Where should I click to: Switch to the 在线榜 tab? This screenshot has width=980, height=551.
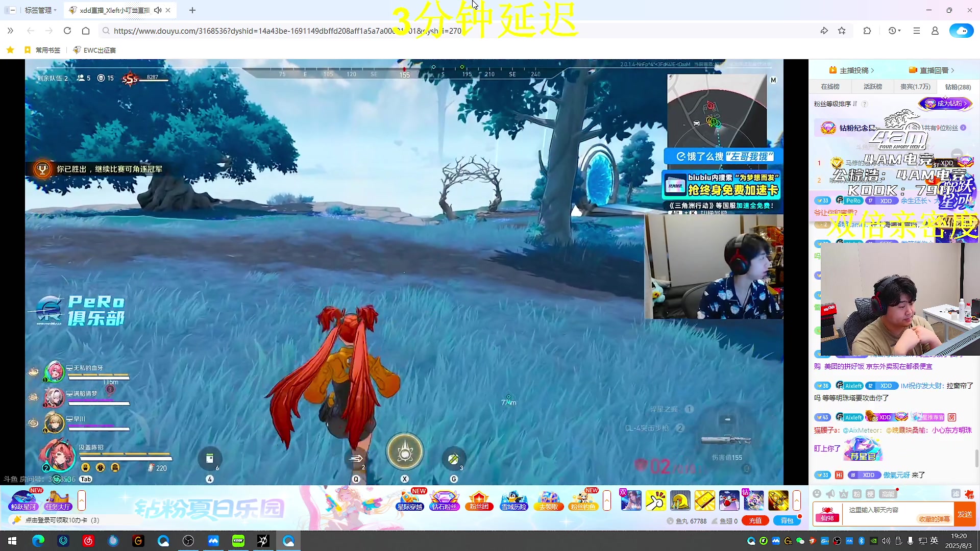pos(830,87)
